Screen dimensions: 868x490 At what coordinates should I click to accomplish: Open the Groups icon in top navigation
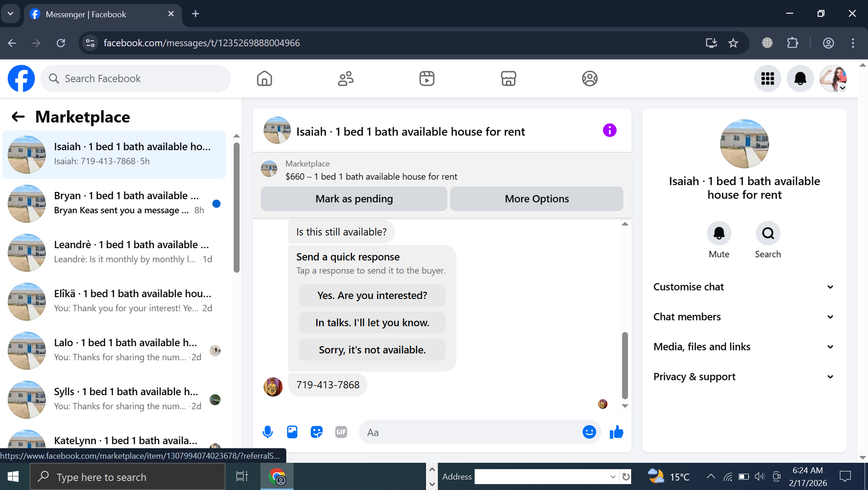(x=590, y=78)
